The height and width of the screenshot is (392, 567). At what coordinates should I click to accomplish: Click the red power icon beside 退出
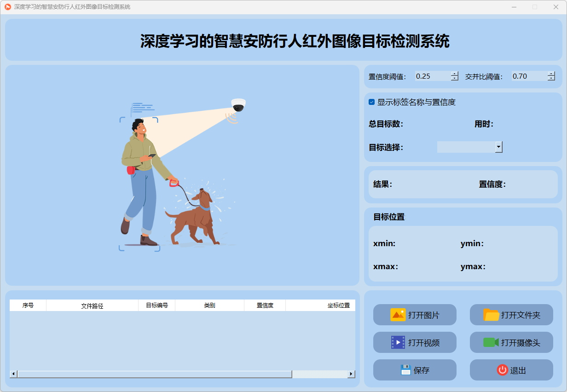[x=502, y=370]
